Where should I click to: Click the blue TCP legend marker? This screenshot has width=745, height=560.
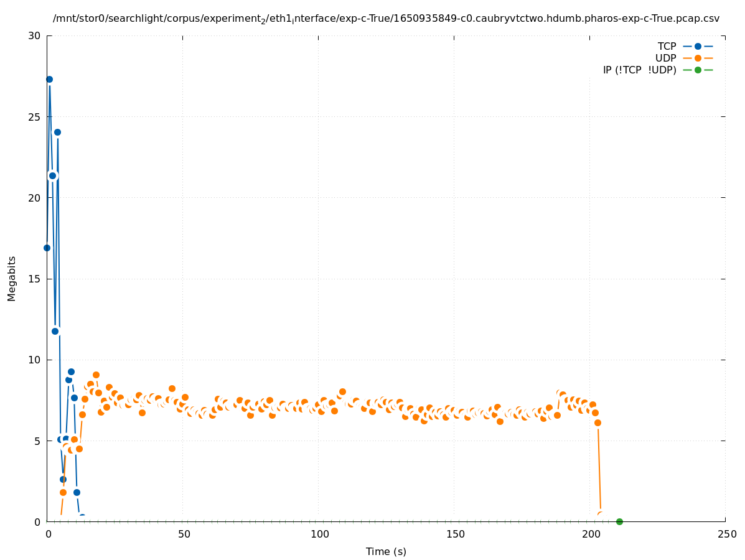click(698, 46)
